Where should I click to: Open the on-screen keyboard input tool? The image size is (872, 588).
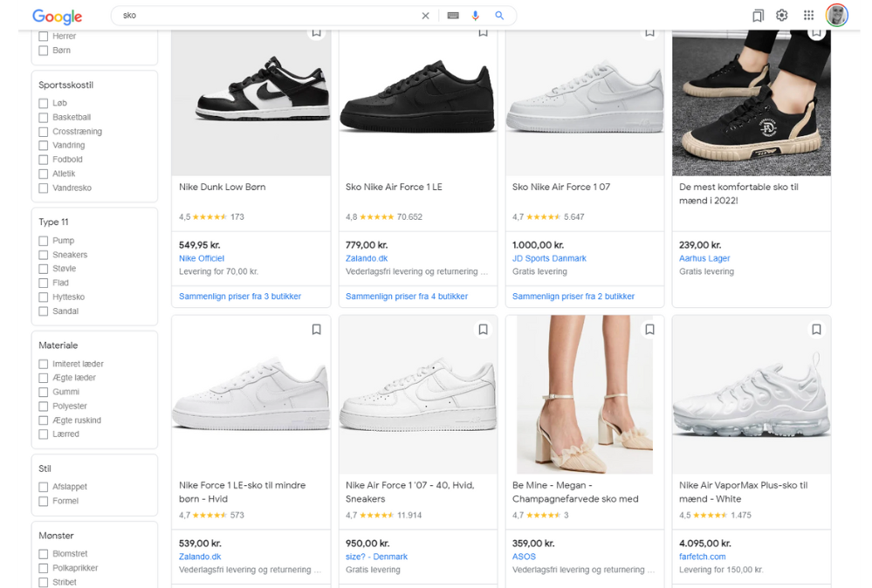(x=453, y=16)
